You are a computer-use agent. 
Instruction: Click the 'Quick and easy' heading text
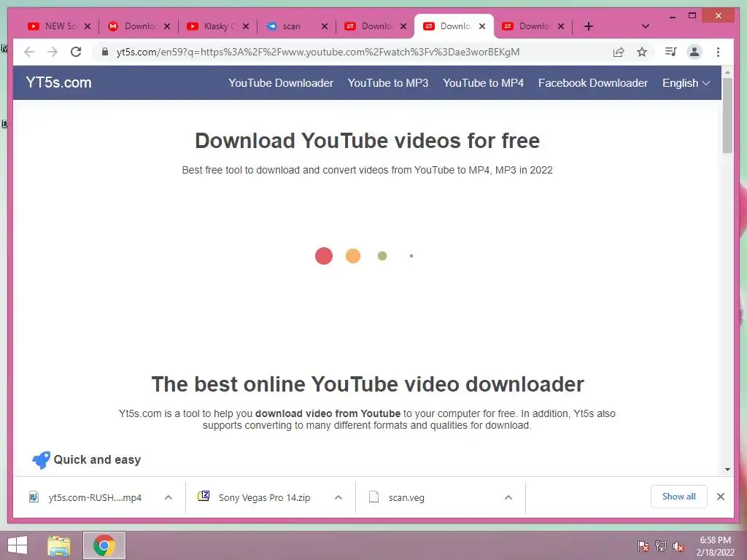tap(97, 459)
